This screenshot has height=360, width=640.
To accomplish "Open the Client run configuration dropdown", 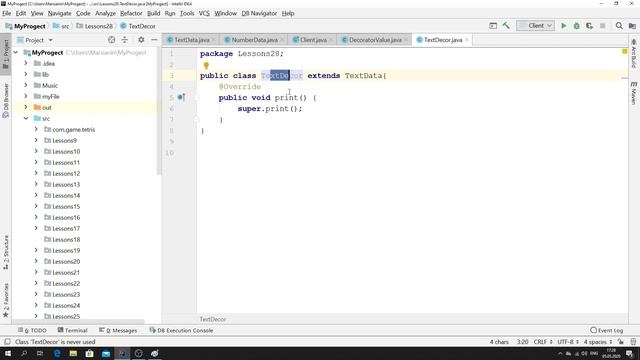I will pyautogui.click(x=536, y=26).
